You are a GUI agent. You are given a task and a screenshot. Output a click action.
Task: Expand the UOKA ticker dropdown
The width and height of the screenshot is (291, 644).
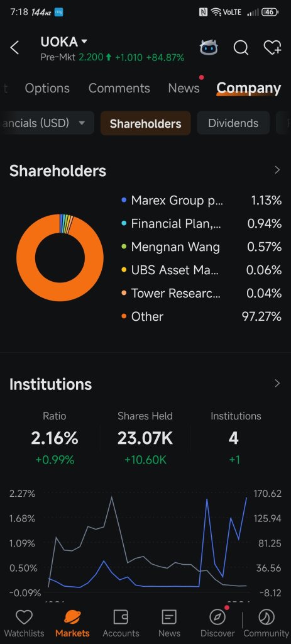[x=84, y=42]
